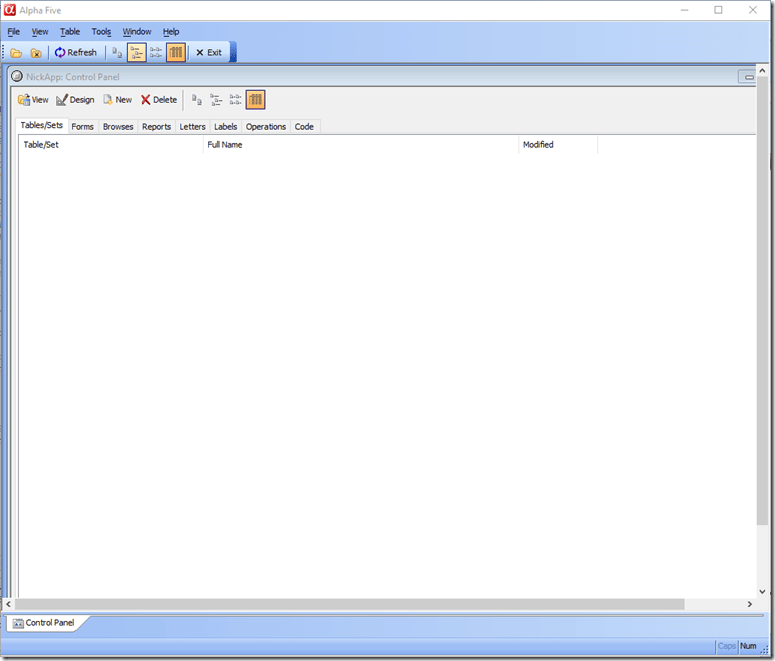
Task: Toggle the highlighted details view in Control Panel
Action: tap(256, 100)
